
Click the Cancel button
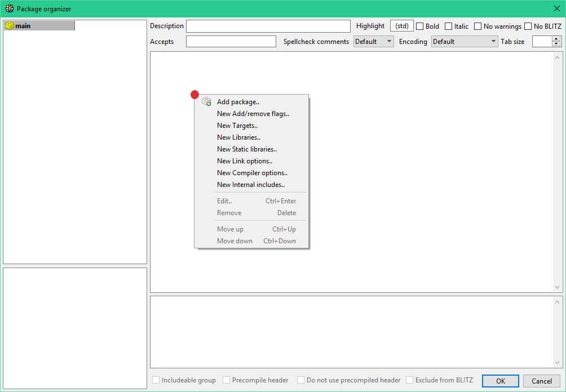point(541,381)
